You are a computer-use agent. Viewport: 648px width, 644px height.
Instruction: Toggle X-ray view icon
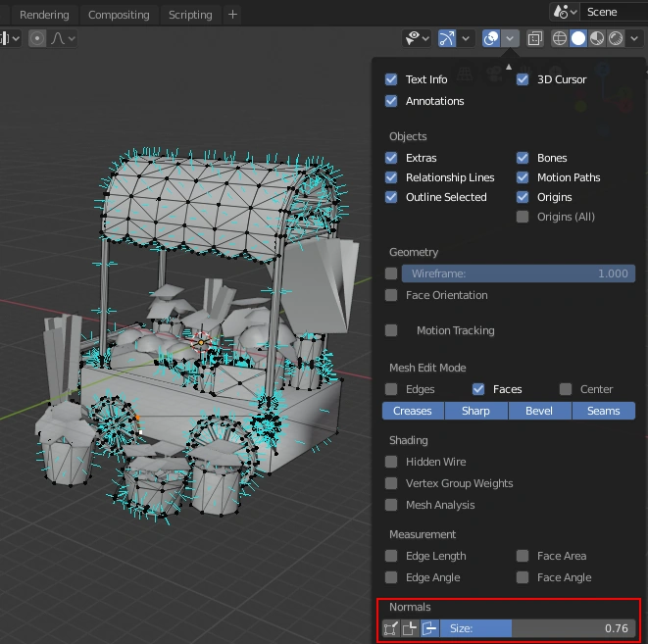534,38
